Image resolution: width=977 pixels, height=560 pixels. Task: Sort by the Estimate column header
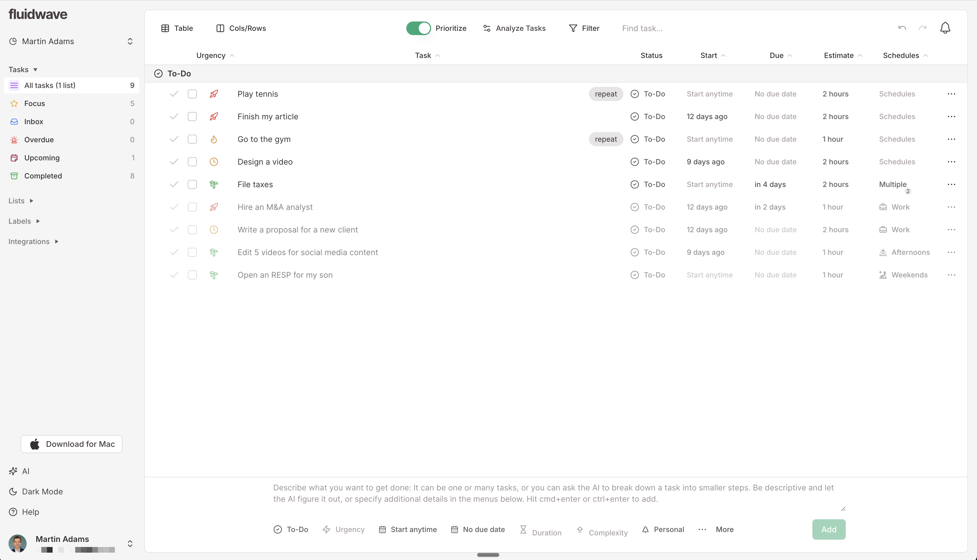(x=843, y=55)
